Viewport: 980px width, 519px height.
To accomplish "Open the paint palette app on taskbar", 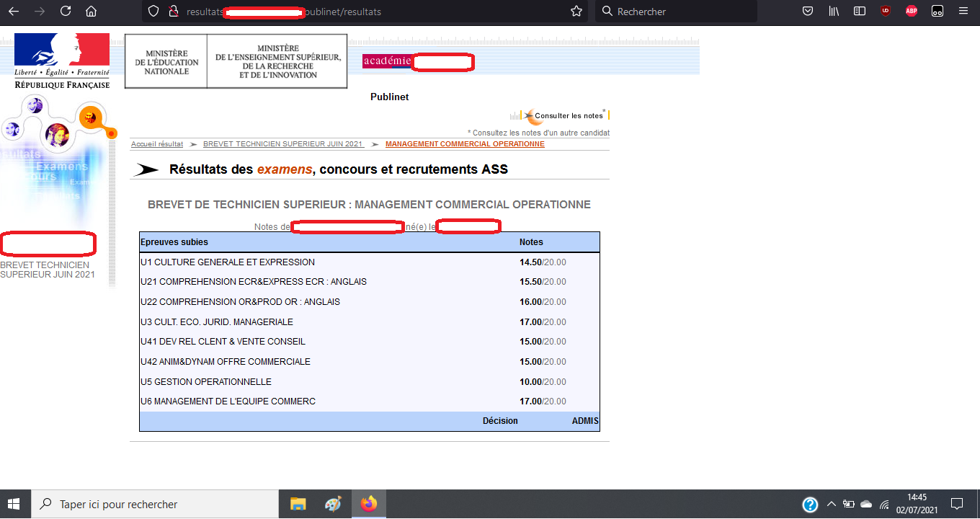I will tap(333, 504).
